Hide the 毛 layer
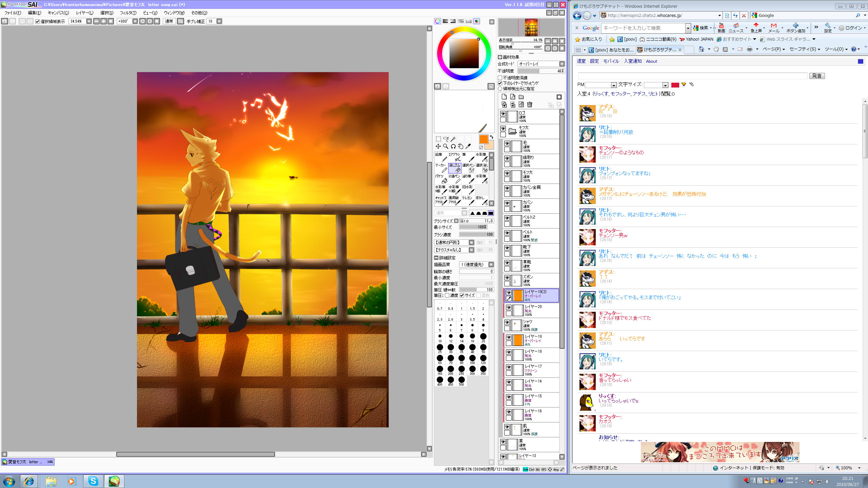 tap(507, 143)
